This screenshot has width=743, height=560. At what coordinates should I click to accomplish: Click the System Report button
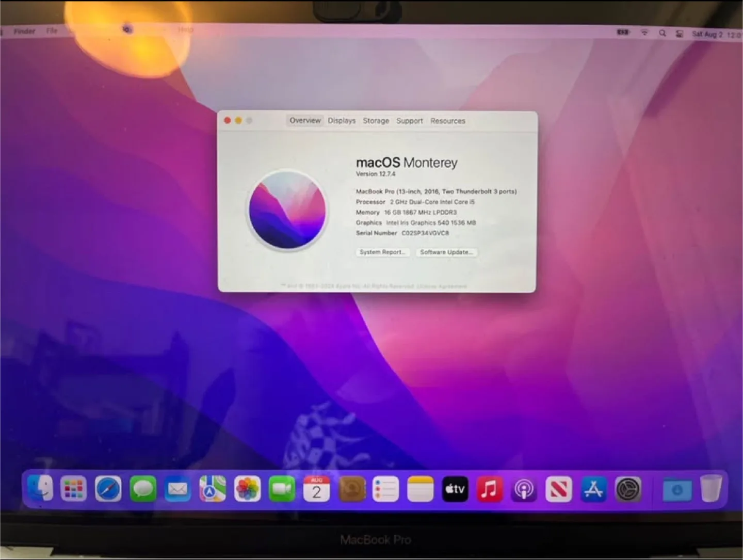382,252
